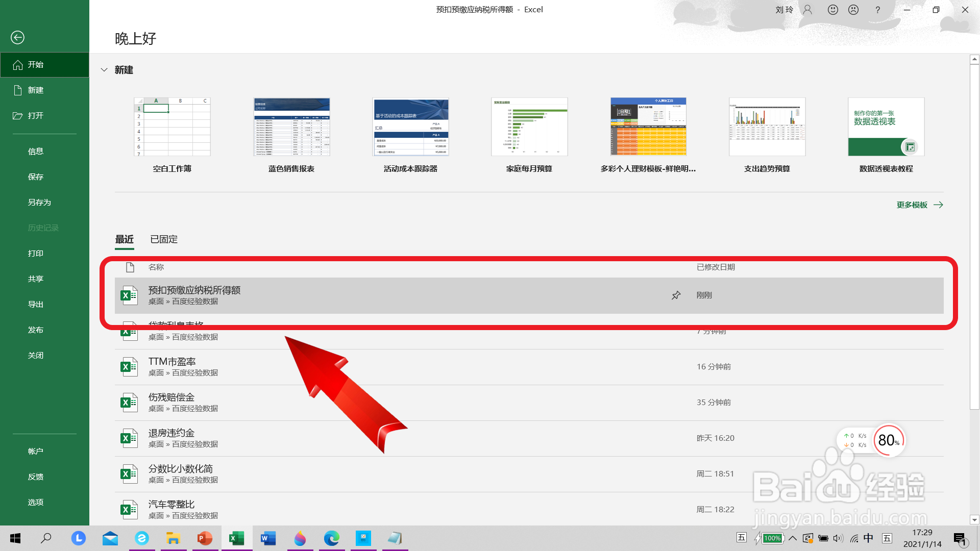
Task: Create a 空白工作簿 blank workbook
Action: tap(172, 135)
